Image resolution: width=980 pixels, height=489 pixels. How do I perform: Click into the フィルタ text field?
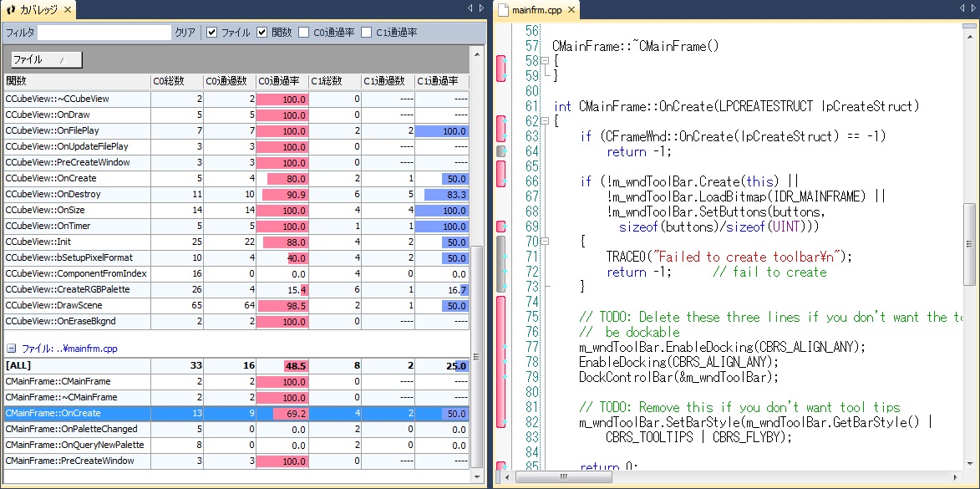[x=104, y=33]
